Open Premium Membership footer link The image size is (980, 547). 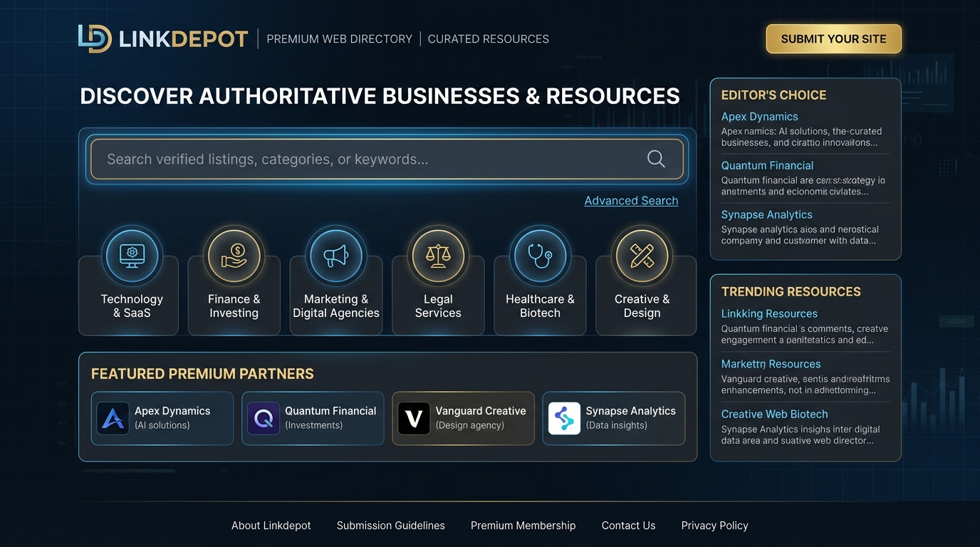pos(523,526)
